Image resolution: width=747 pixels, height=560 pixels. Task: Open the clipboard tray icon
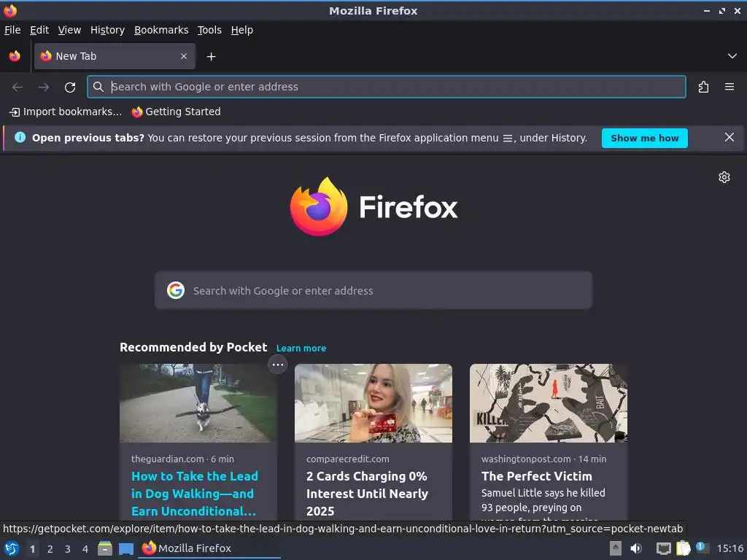click(x=683, y=548)
